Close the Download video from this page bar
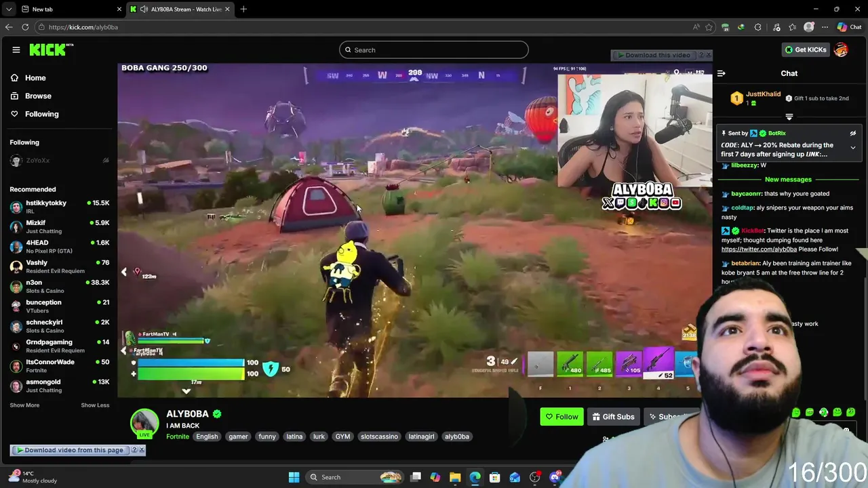This screenshot has height=488, width=868. pyautogui.click(x=141, y=450)
